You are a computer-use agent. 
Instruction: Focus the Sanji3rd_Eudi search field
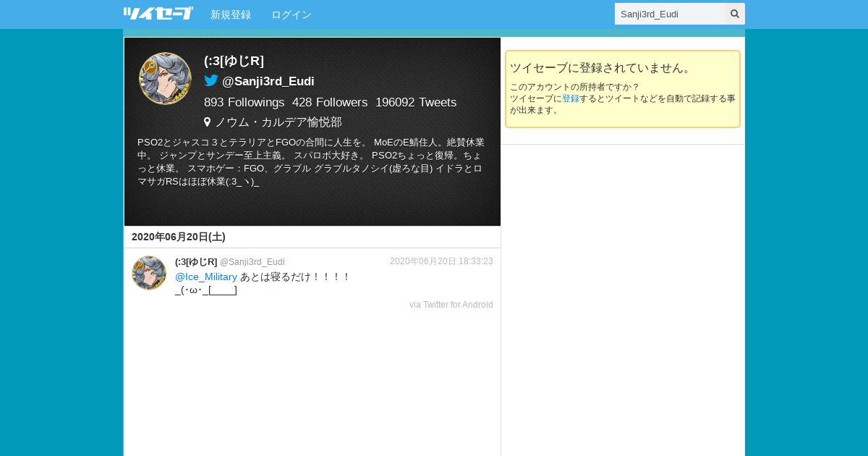coord(670,14)
